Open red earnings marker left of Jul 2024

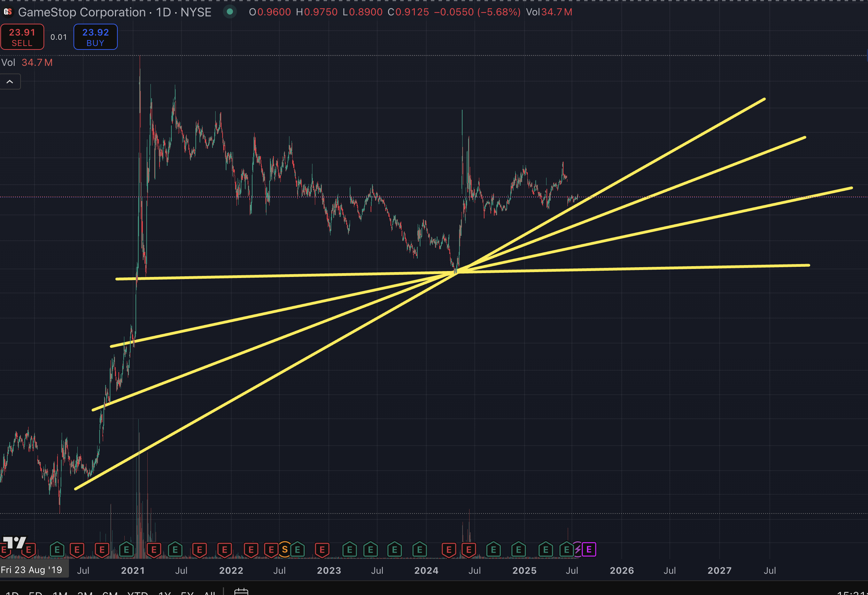click(x=468, y=550)
